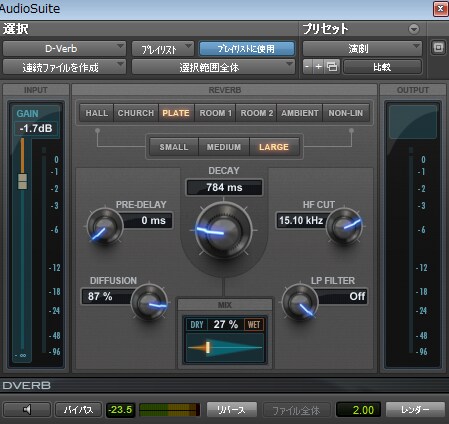The width and height of the screenshot is (449, 424).
Task: Click the LP FILTER knob
Action: pos(300,303)
